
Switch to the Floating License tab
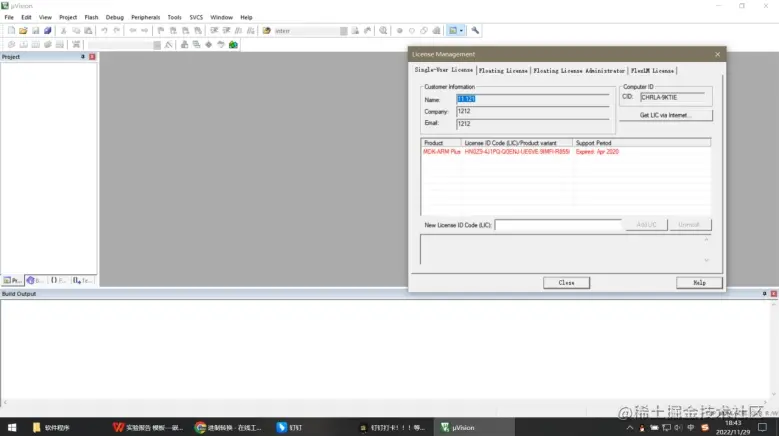pos(503,71)
